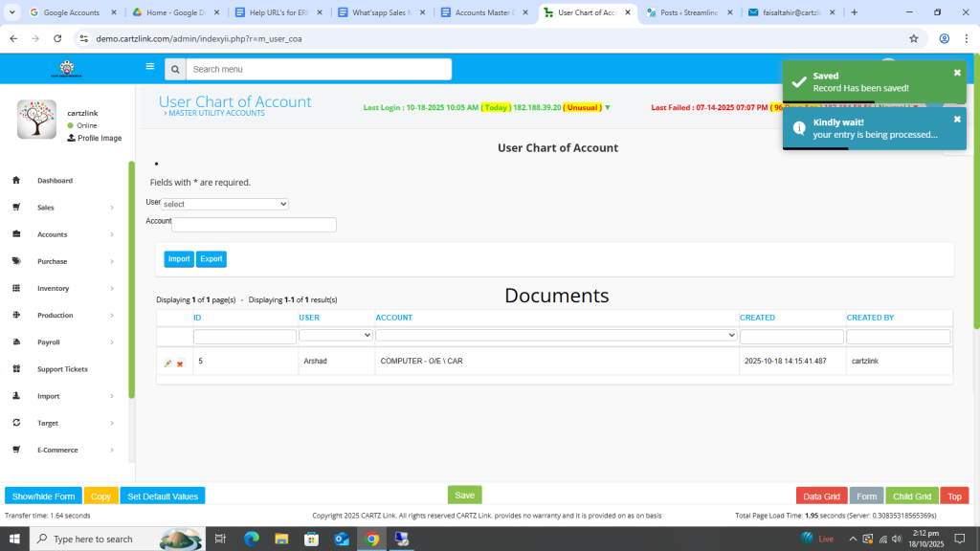This screenshot has width=980, height=551.
Task: Open the ACCOUNT column filter dropdown
Action: pyautogui.click(x=556, y=336)
